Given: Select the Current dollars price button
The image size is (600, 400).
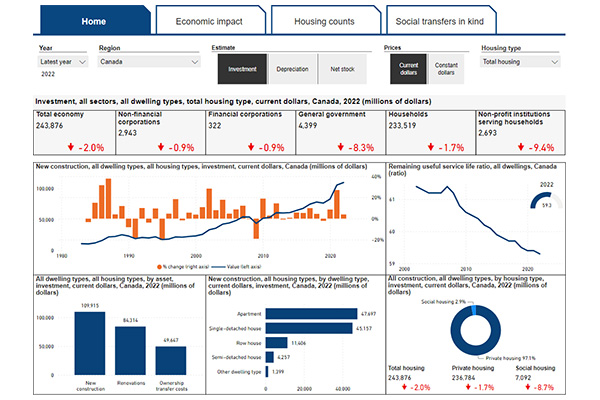Looking at the screenshot, I should tap(408, 69).
